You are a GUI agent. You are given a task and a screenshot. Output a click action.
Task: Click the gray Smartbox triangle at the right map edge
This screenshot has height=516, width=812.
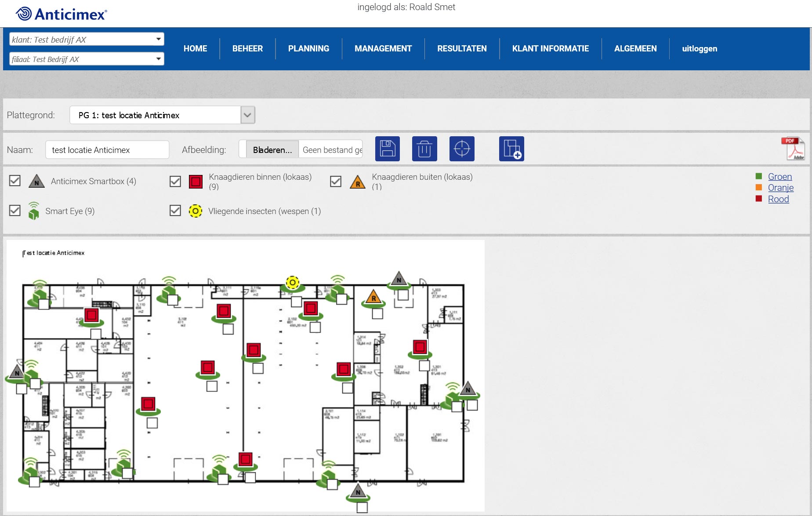[468, 389]
